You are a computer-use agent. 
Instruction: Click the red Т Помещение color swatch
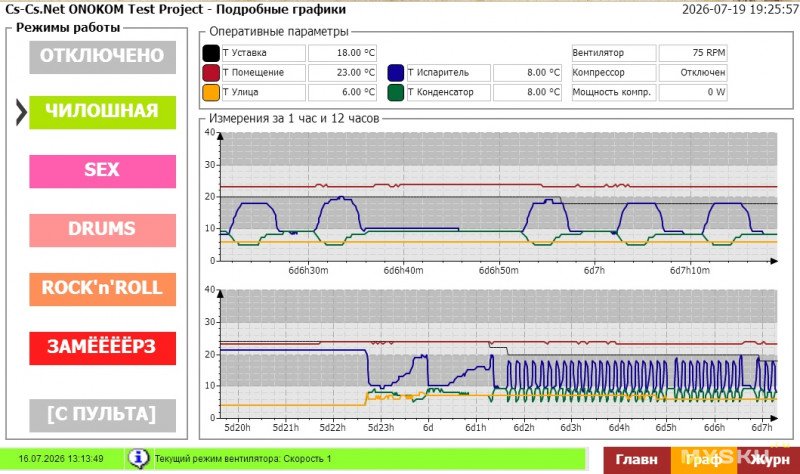click(x=211, y=72)
